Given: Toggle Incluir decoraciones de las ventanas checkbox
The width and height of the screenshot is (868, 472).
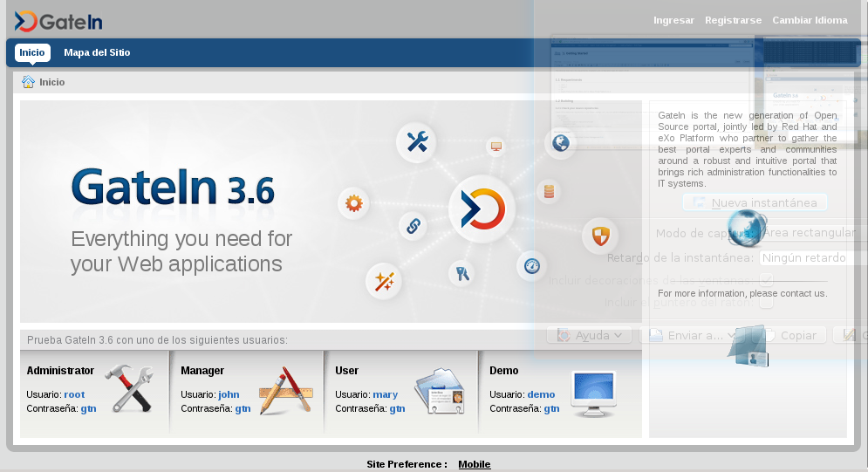Looking at the screenshot, I should click(766, 280).
